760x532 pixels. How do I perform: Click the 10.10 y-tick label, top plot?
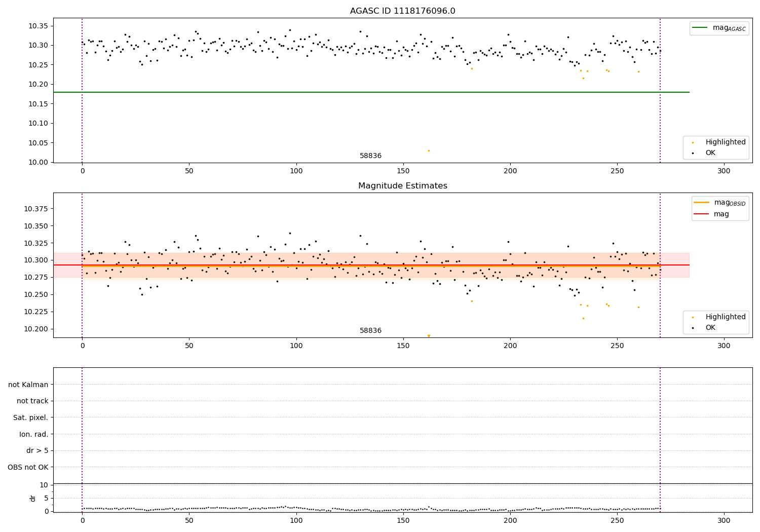pos(37,124)
